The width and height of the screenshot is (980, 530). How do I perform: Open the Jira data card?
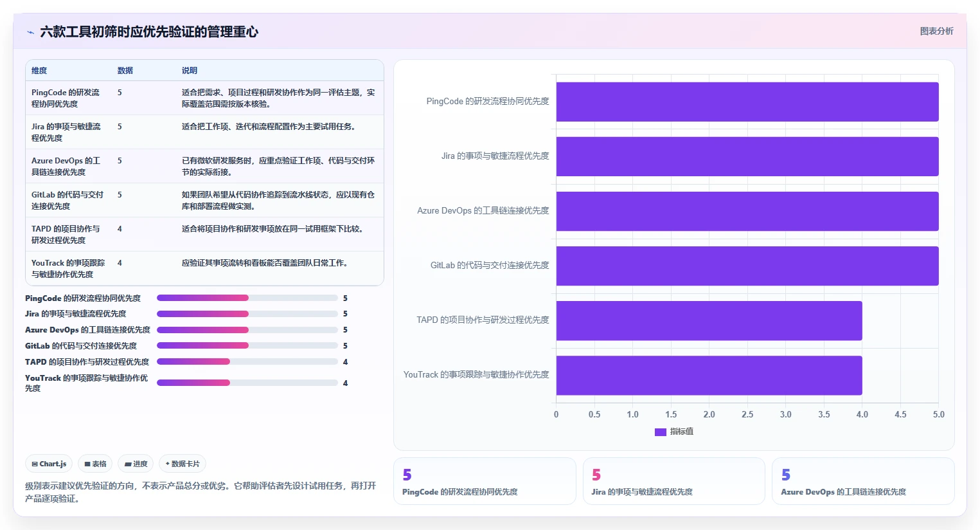(674, 481)
